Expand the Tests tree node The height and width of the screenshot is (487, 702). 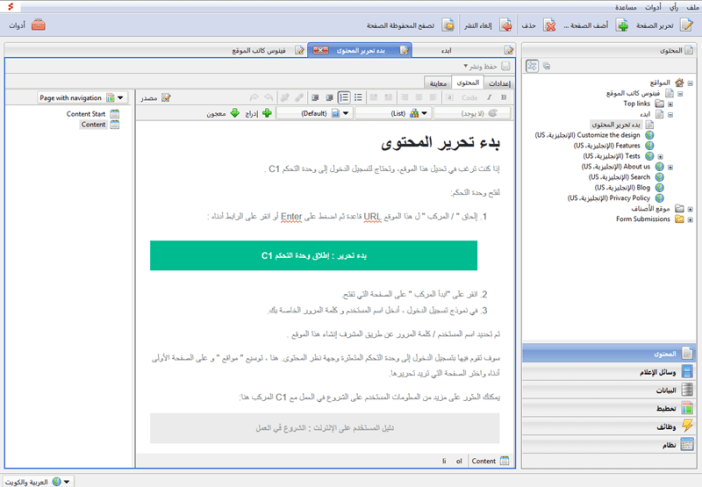(660, 157)
